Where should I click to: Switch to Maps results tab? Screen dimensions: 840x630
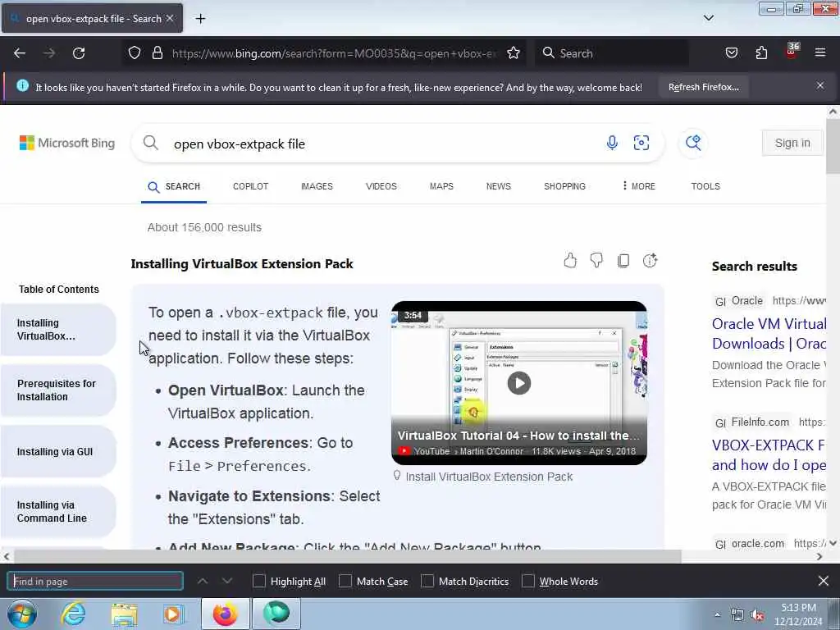[x=441, y=186]
